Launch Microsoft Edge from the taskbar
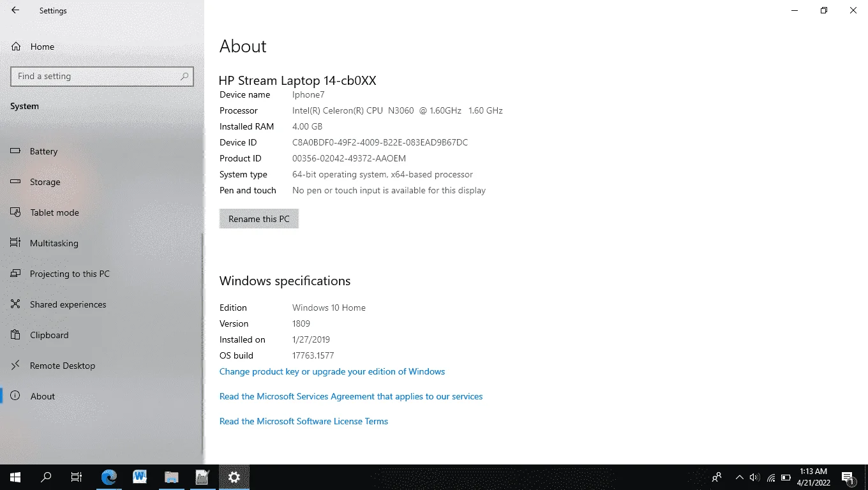The width and height of the screenshot is (868, 490). point(109,477)
